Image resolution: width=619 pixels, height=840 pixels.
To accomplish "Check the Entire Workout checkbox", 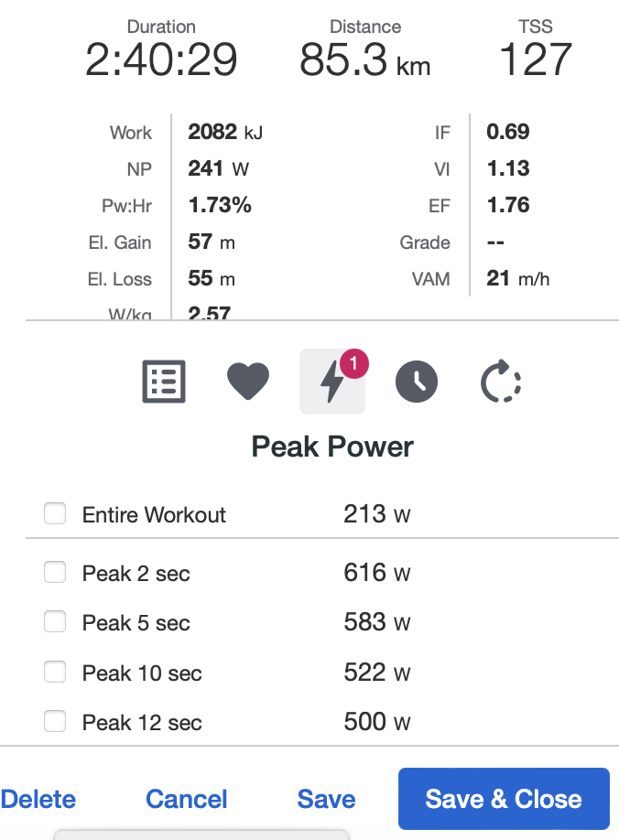I will pyautogui.click(x=55, y=513).
